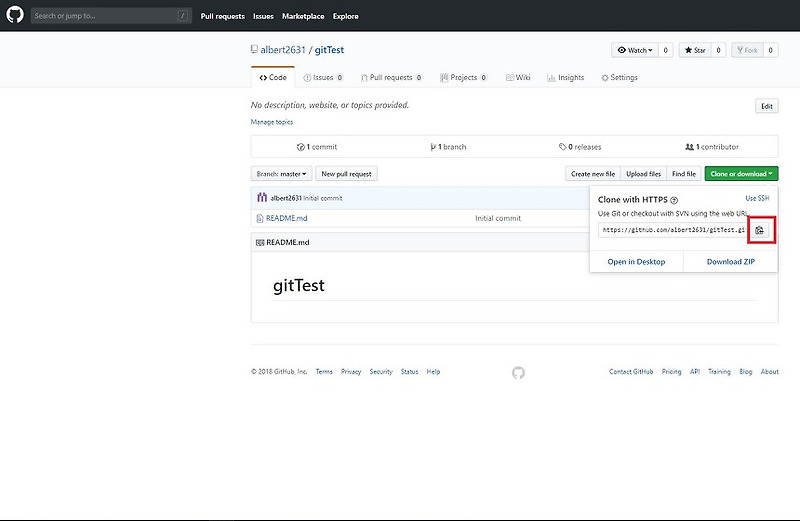Select the HTTPS clone URL field
800x521 pixels.
pos(673,230)
